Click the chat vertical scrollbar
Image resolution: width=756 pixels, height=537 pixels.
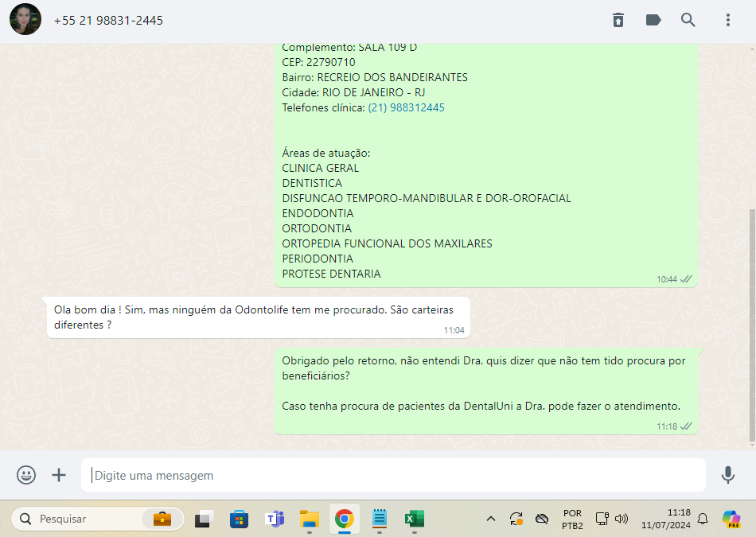[x=752, y=325]
